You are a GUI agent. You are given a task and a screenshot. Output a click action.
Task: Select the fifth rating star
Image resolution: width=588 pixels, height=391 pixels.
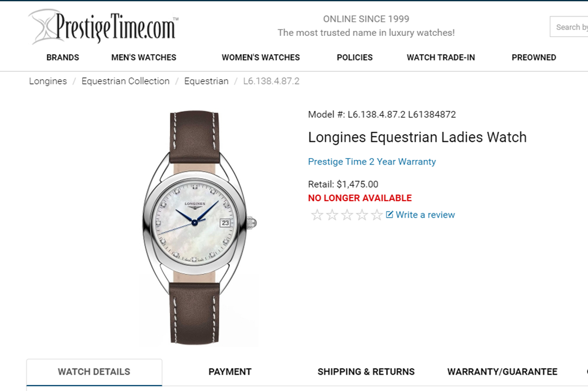tap(377, 215)
